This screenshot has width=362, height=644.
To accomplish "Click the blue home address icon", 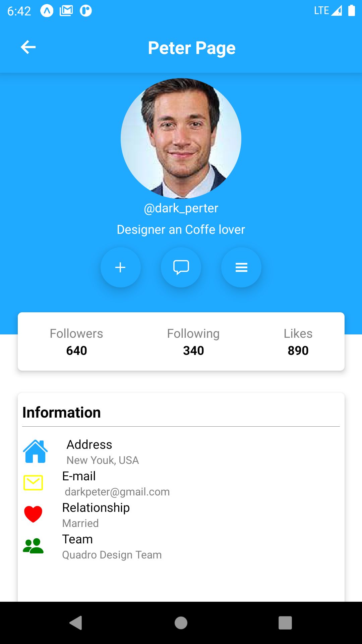I will point(35,451).
